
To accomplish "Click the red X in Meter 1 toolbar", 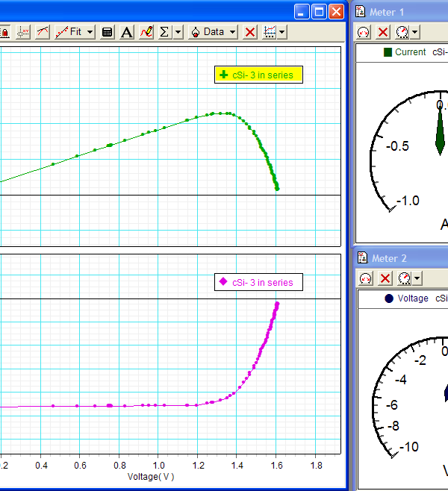I will point(383,32).
